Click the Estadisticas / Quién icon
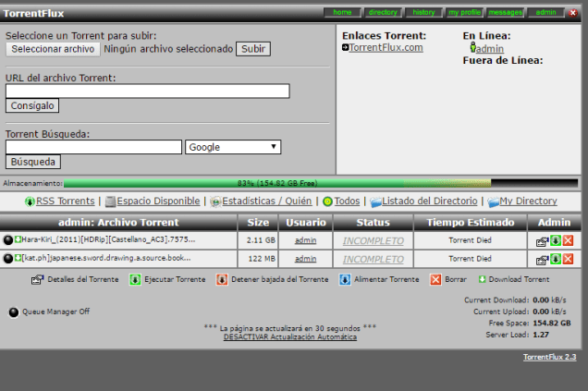 215,202
